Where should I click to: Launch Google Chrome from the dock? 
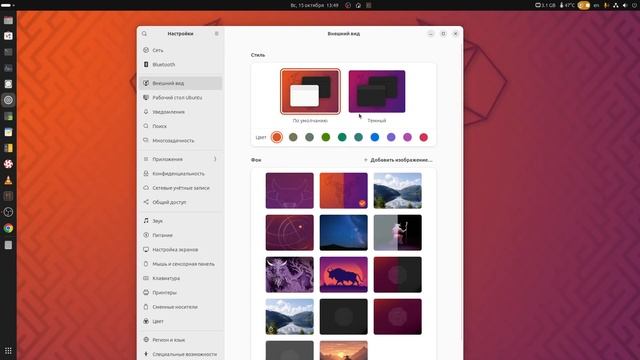click(8, 228)
